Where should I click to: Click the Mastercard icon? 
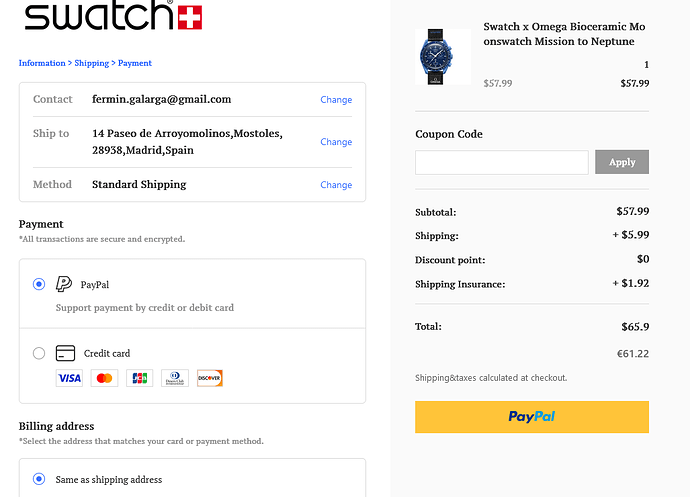click(x=104, y=378)
